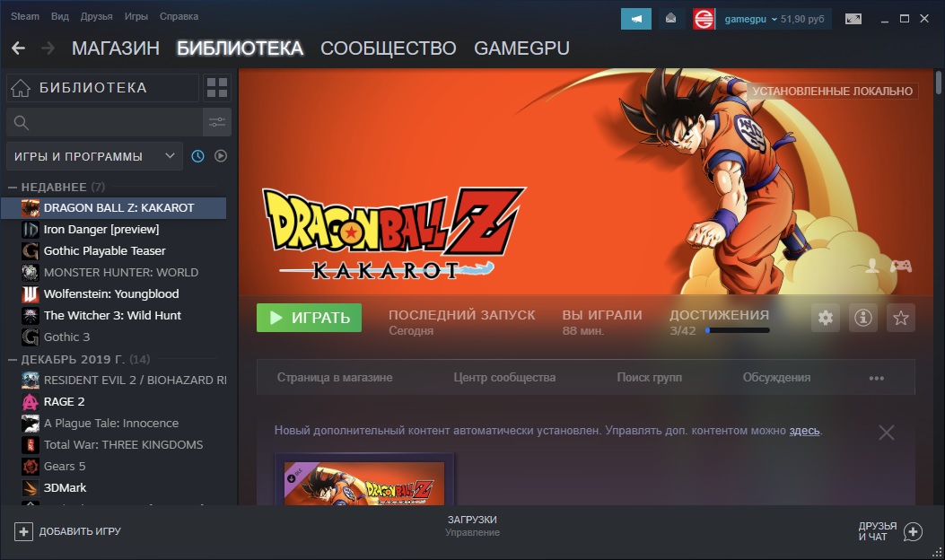This screenshot has width=945, height=560.
Task: Click ДОБАВИТЬ ИГРУ button
Action: pos(67,531)
